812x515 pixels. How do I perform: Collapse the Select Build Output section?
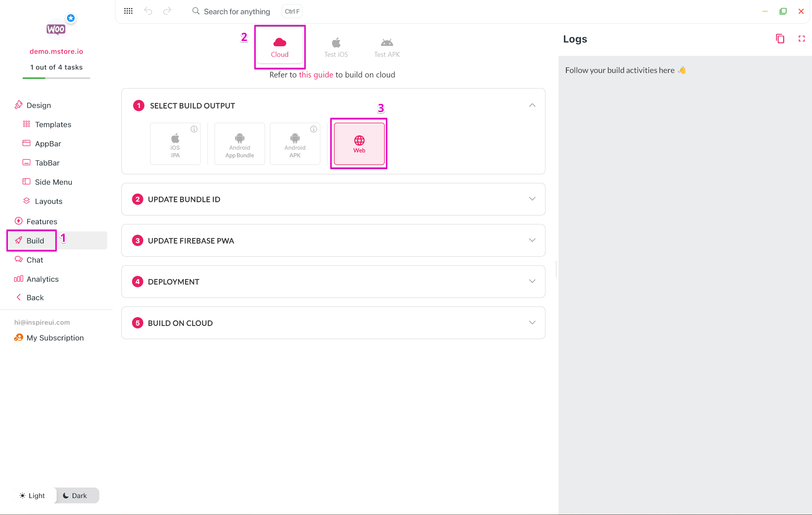(532, 105)
